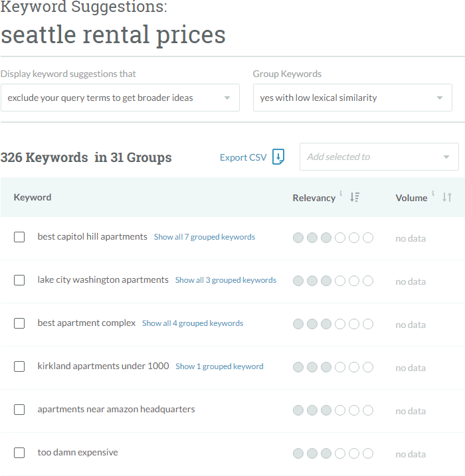Click the Relevancy info icon
The height and width of the screenshot is (476, 465).
pyautogui.click(x=341, y=194)
